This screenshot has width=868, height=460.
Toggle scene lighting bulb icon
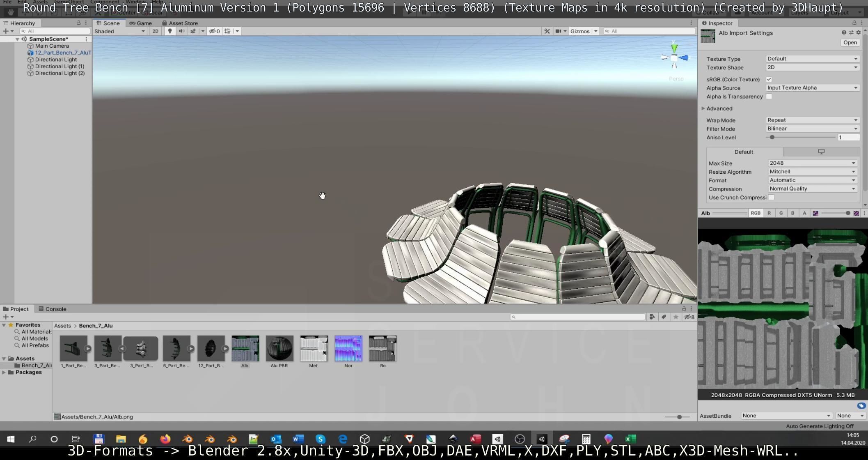[169, 31]
